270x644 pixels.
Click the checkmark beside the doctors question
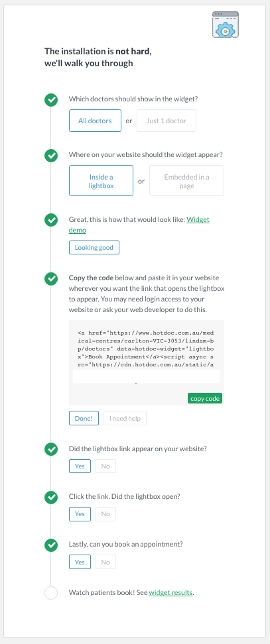click(x=51, y=100)
